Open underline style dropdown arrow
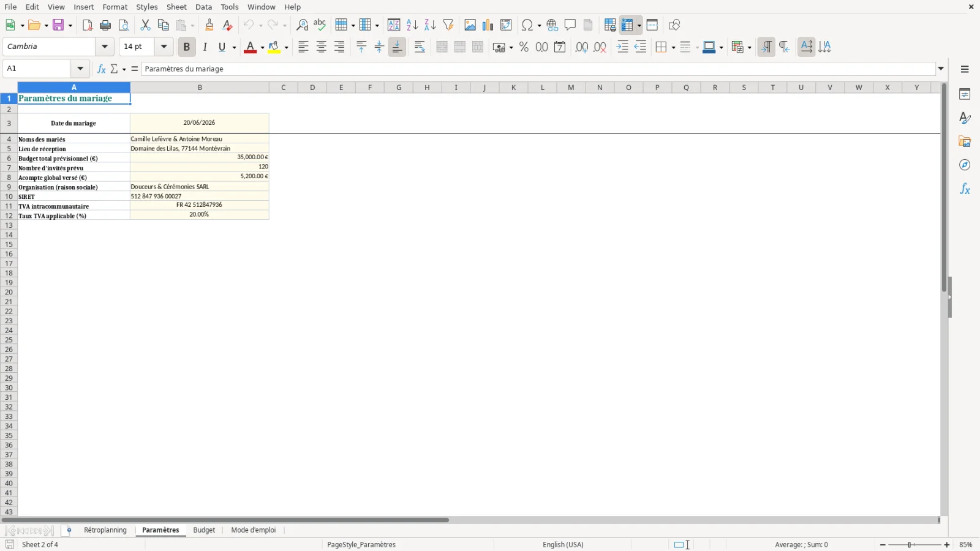 point(235,48)
